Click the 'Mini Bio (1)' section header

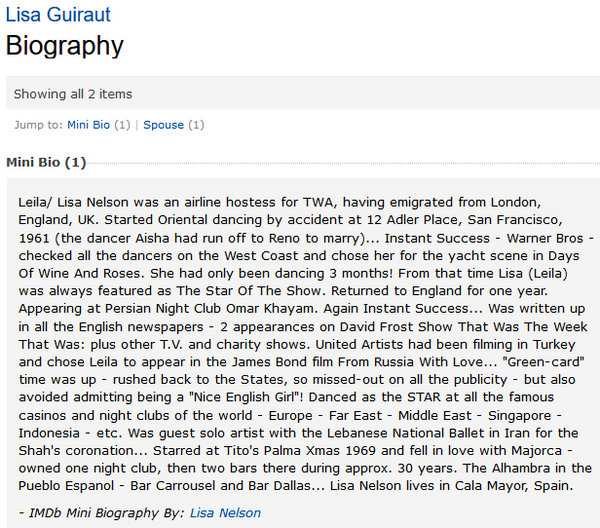[46, 162]
